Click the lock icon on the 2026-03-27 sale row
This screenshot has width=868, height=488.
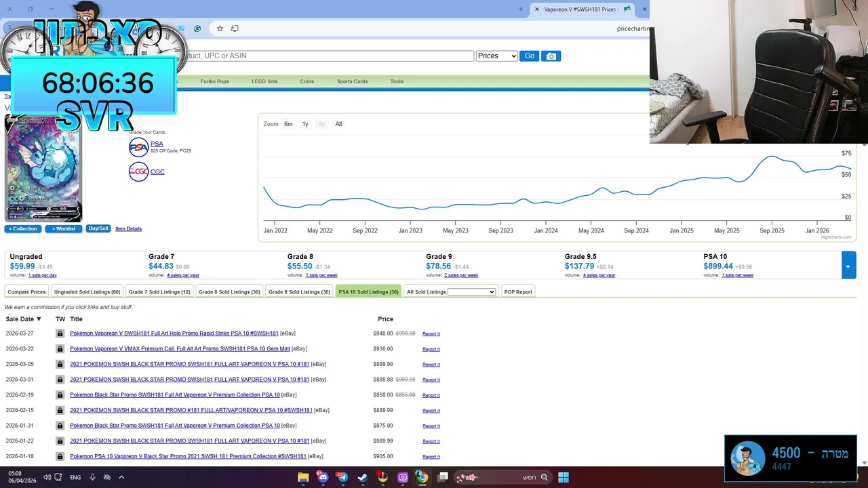tap(60, 333)
